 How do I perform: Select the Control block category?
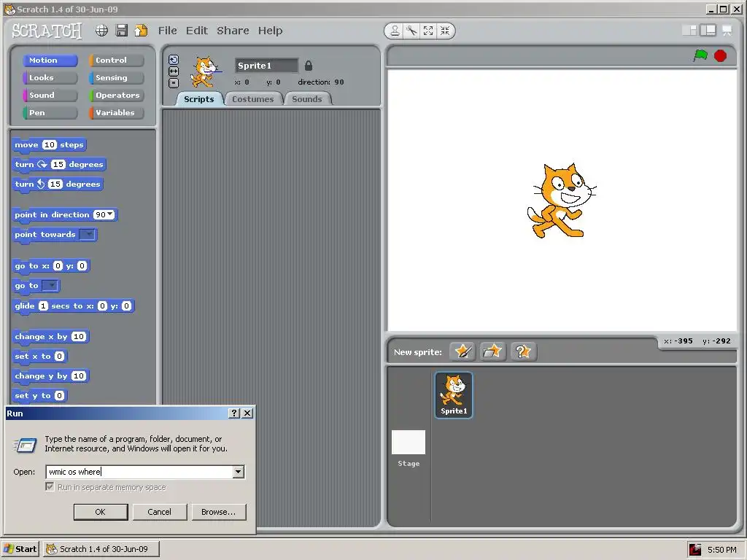(116, 61)
